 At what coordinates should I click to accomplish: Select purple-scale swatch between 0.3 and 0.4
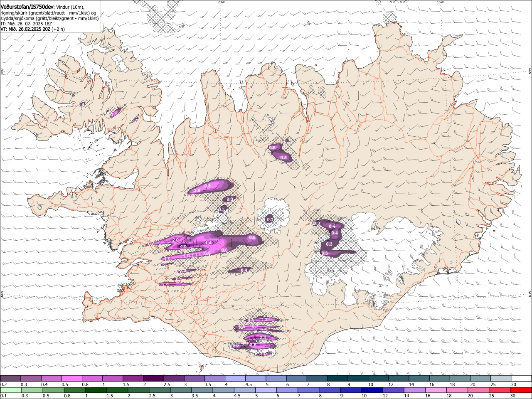[31, 379]
